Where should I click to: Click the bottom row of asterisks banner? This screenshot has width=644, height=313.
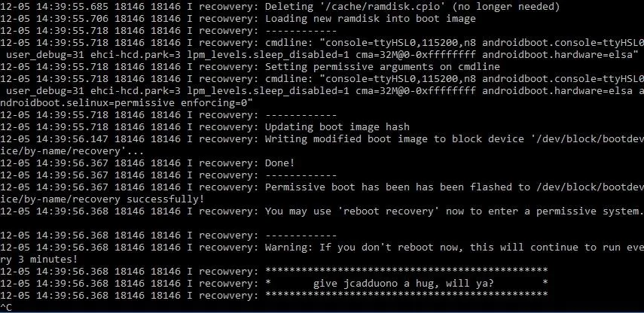[407, 294]
